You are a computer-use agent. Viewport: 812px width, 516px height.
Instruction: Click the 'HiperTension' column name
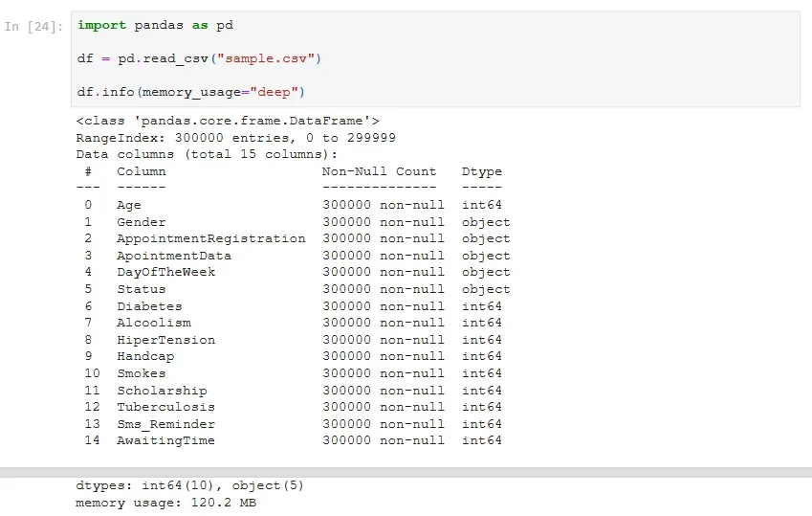click(165, 340)
